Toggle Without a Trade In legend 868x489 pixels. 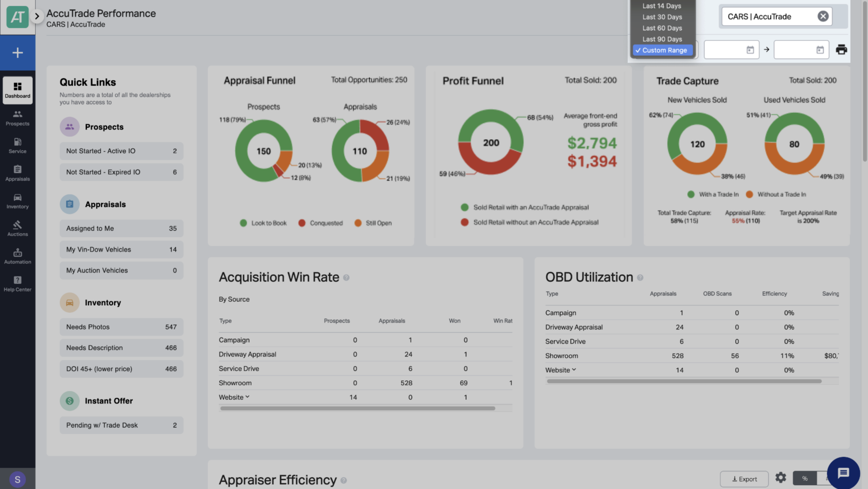tap(776, 194)
